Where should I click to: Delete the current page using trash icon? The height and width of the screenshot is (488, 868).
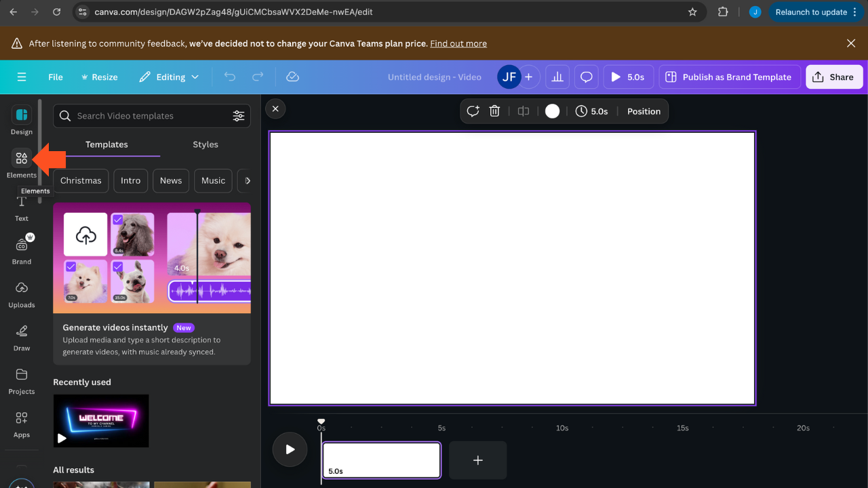tap(494, 110)
